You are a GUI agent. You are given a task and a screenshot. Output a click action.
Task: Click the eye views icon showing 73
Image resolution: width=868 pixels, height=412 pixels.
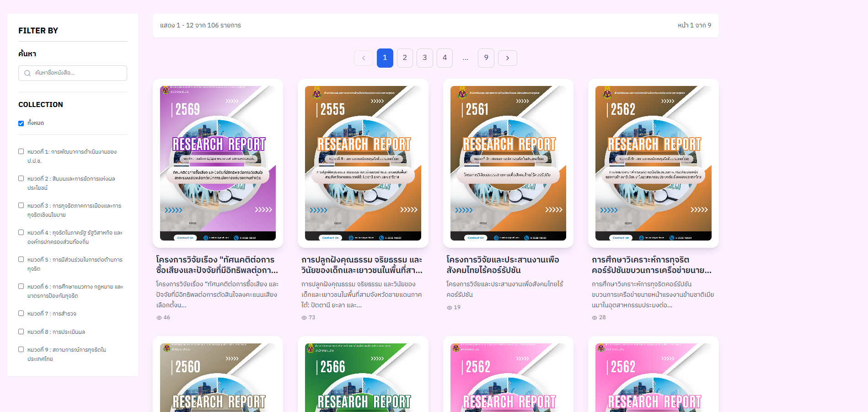(304, 318)
